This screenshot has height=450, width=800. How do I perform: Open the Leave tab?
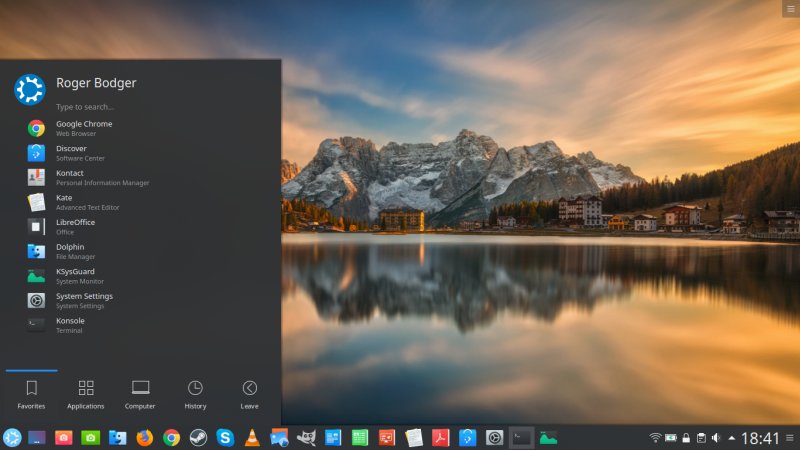tap(250, 394)
